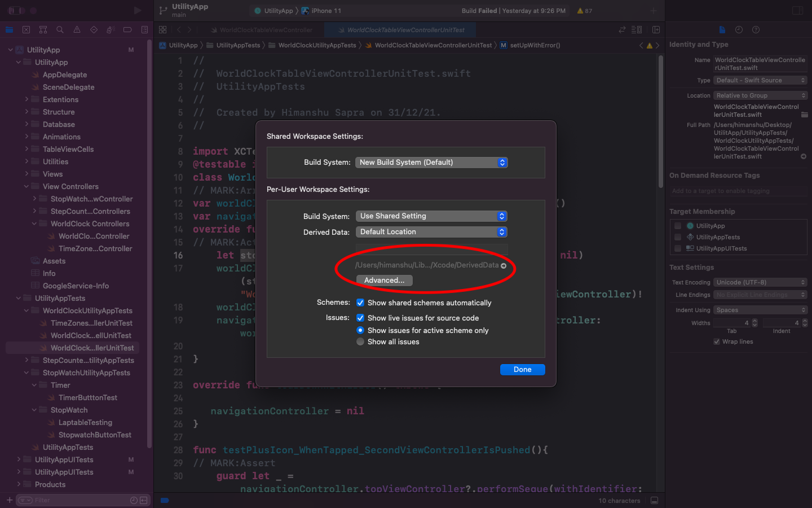
Task: Open the breakpoint navigator icon
Action: [127, 30]
